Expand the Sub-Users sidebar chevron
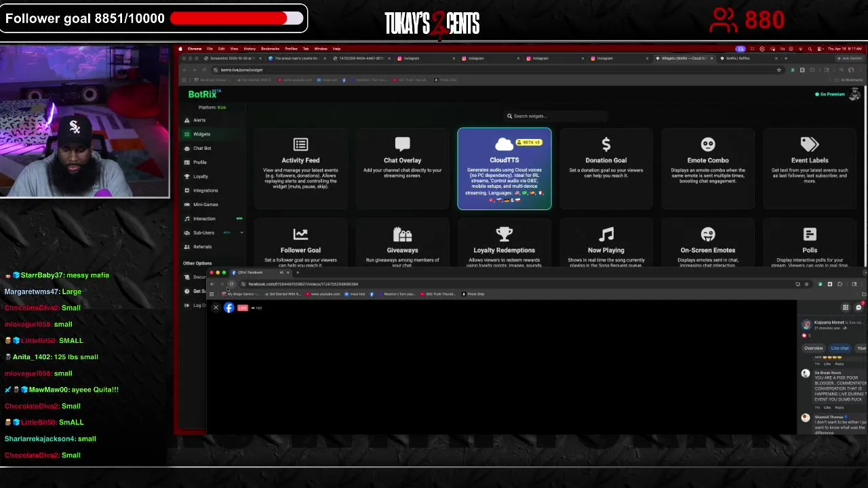 point(241,232)
